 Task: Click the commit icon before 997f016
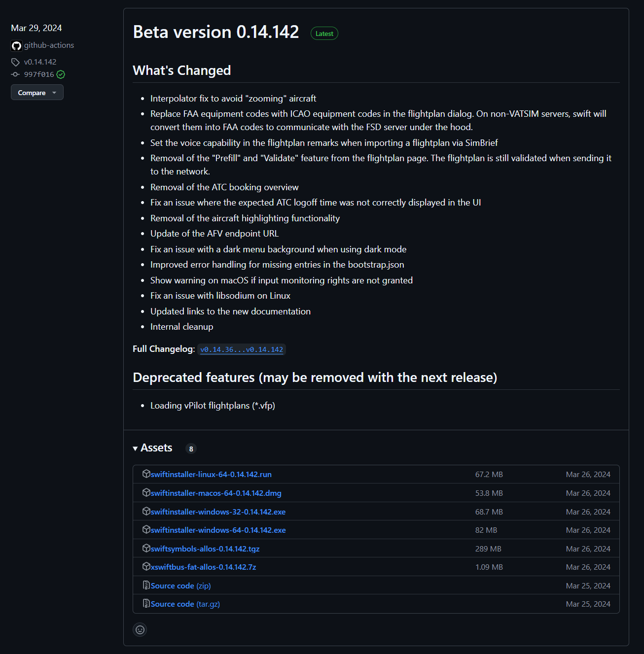[x=15, y=74]
